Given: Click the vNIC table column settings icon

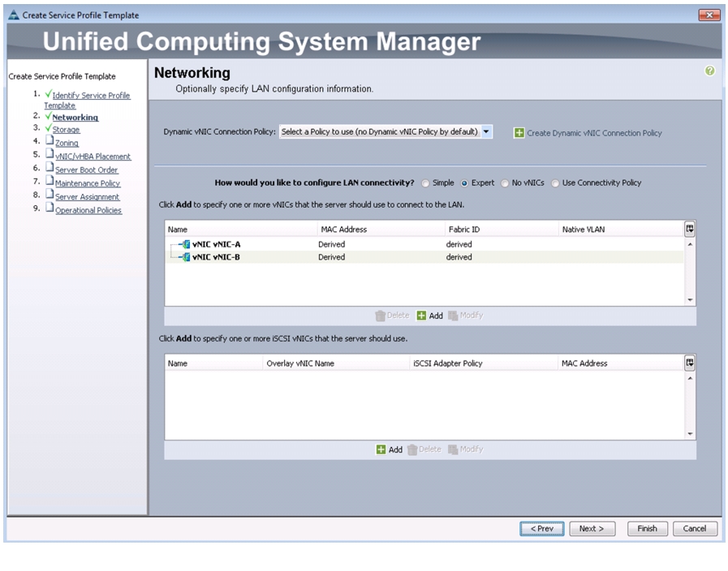Looking at the screenshot, I should click(690, 229).
